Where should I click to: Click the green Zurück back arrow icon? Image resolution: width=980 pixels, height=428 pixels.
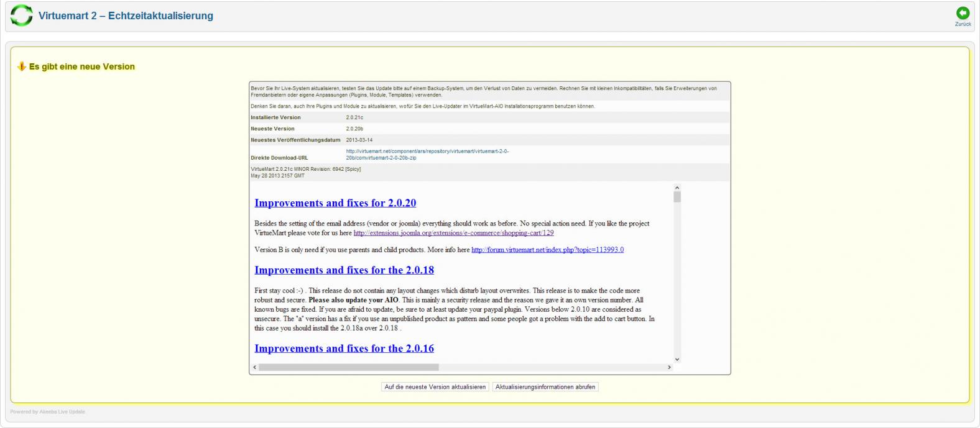[x=963, y=13]
